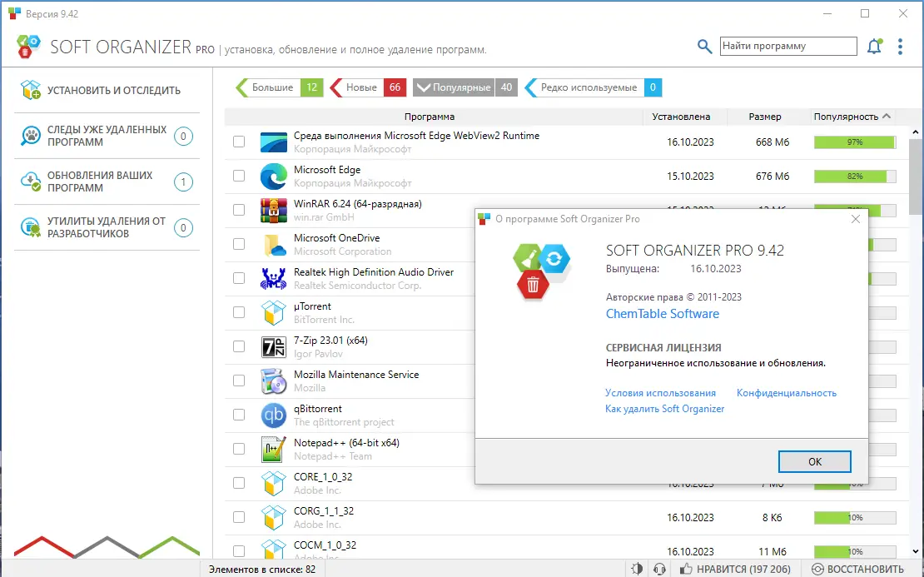The width and height of the screenshot is (924, 577).
Task: Click the CORE_1_0_32 package icon
Action: click(x=273, y=483)
